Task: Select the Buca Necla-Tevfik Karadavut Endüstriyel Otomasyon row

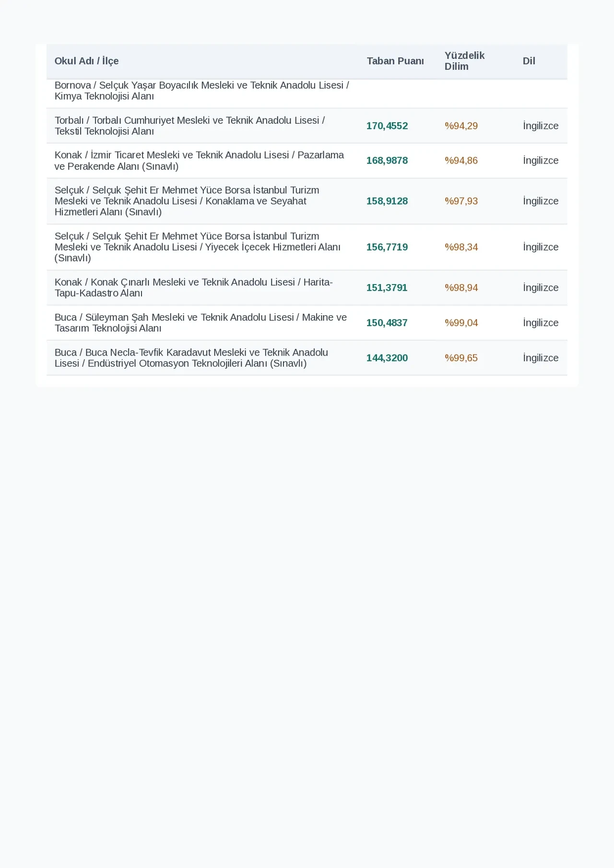Action: pyautogui.click(x=307, y=358)
